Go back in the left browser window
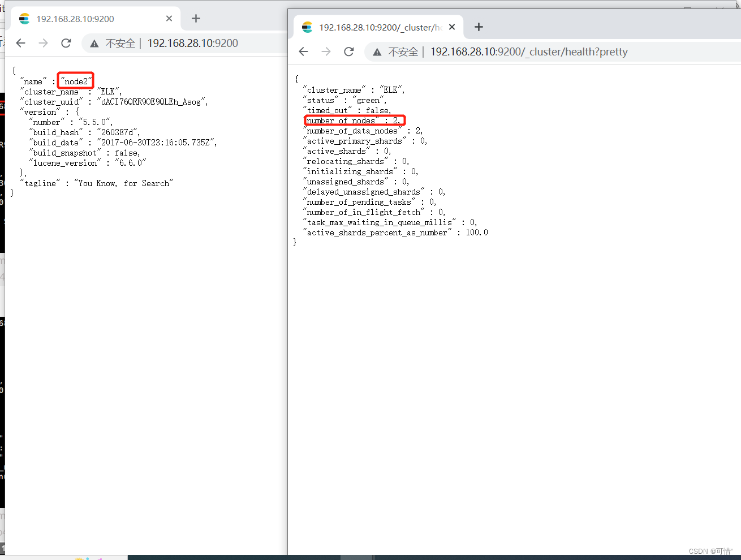Viewport: 741px width, 560px height. [x=21, y=43]
